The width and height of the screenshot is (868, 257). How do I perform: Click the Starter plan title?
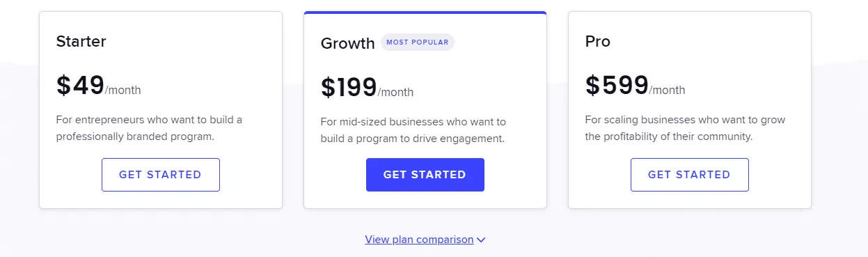pyautogui.click(x=81, y=41)
